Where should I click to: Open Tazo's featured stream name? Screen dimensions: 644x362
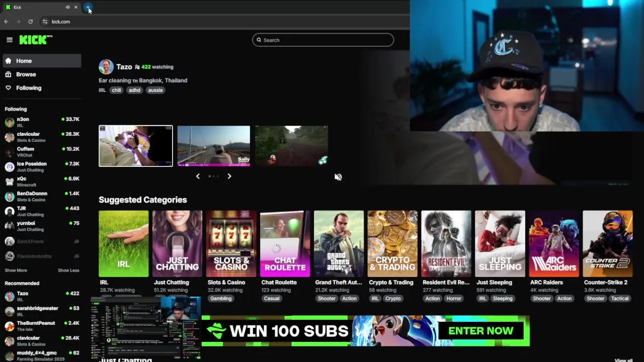[x=124, y=67]
